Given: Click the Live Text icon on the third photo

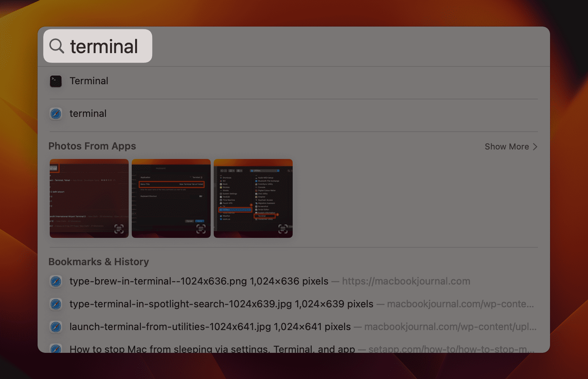Looking at the screenshot, I should pyautogui.click(x=283, y=229).
